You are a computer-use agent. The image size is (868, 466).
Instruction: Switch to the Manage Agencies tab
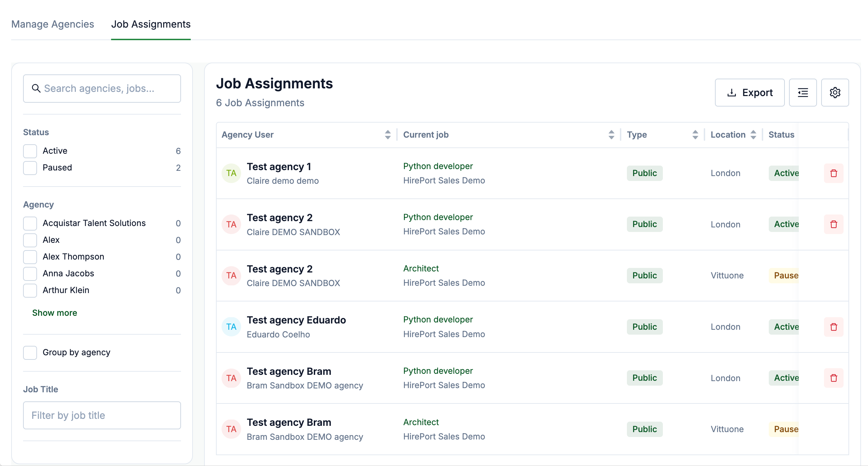[x=53, y=24]
